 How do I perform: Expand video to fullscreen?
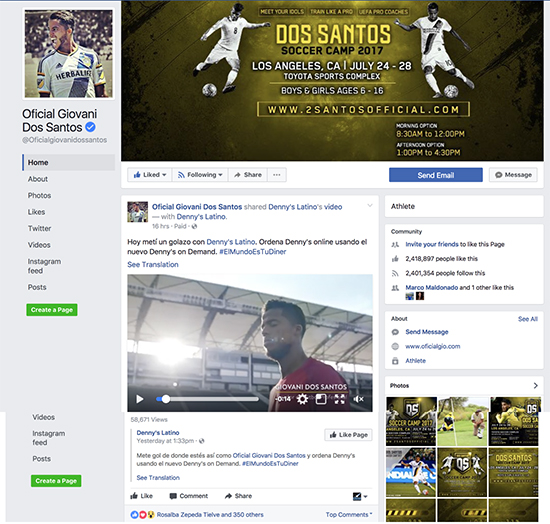click(339, 399)
